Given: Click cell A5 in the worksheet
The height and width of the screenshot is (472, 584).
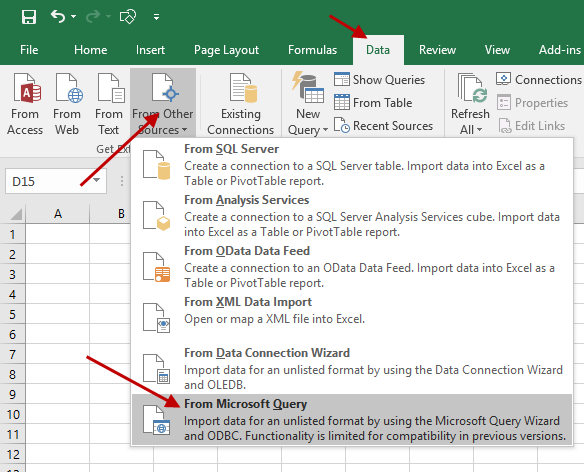Looking at the screenshot, I should 58,314.
